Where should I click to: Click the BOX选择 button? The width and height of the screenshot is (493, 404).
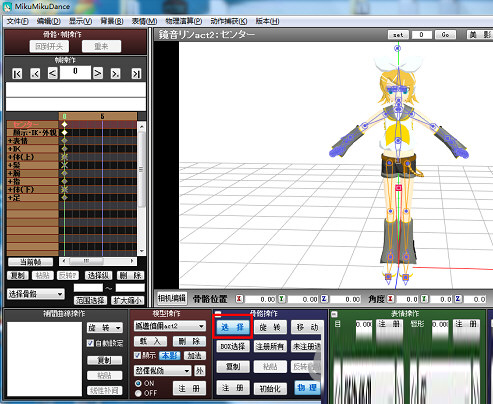[x=233, y=347]
